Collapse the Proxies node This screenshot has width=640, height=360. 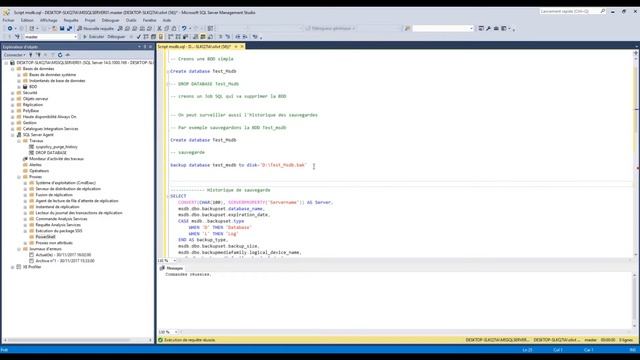(x=19, y=177)
